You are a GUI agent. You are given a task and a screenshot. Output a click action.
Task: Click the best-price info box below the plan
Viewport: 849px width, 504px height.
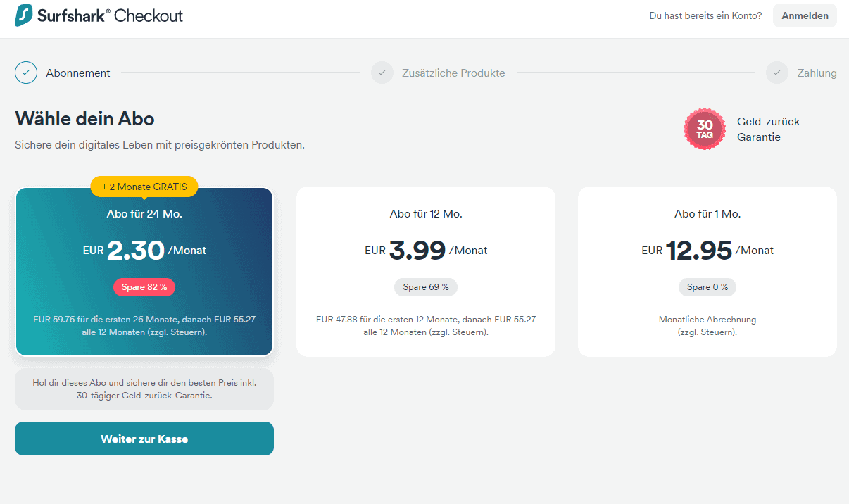coord(144,389)
